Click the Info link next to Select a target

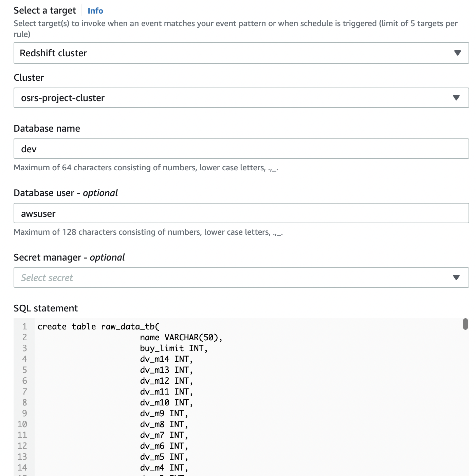point(95,11)
